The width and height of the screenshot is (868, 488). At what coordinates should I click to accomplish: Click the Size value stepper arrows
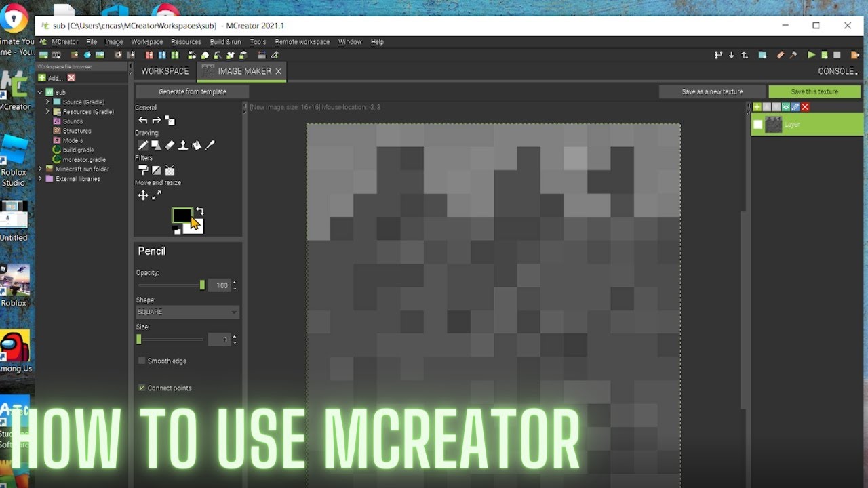[x=235, y=340]
